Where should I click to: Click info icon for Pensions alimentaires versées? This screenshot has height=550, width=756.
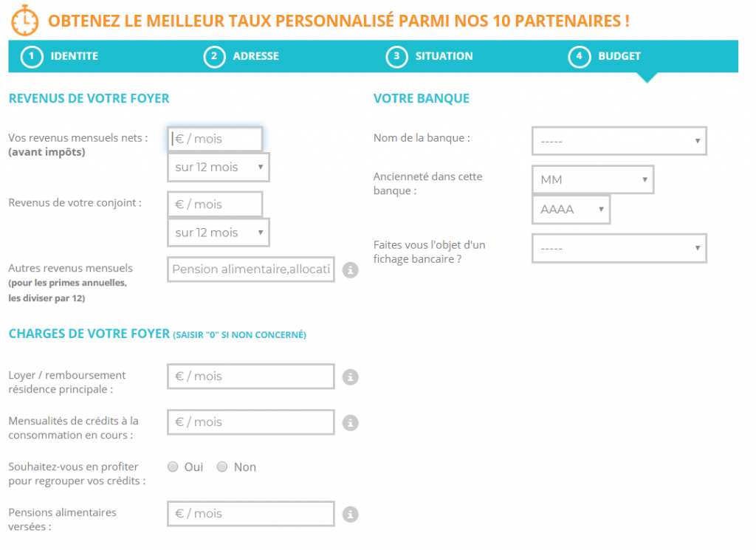click(x=351, y=515)
